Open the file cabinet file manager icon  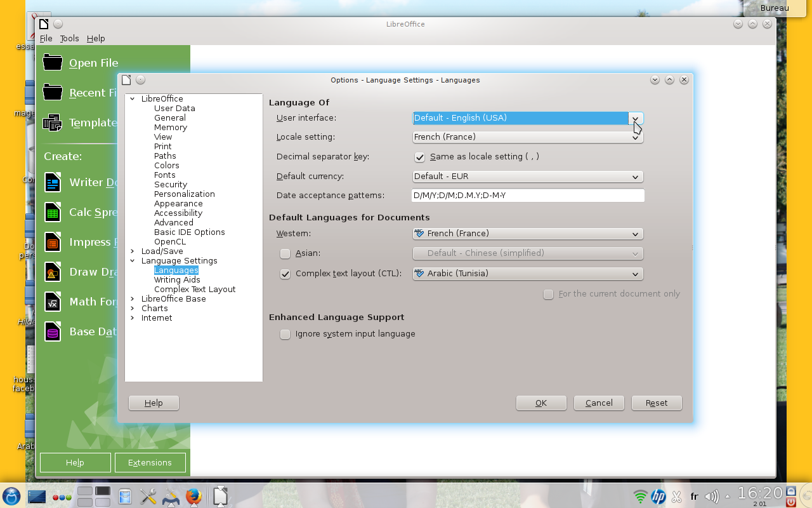coord(125,497)
